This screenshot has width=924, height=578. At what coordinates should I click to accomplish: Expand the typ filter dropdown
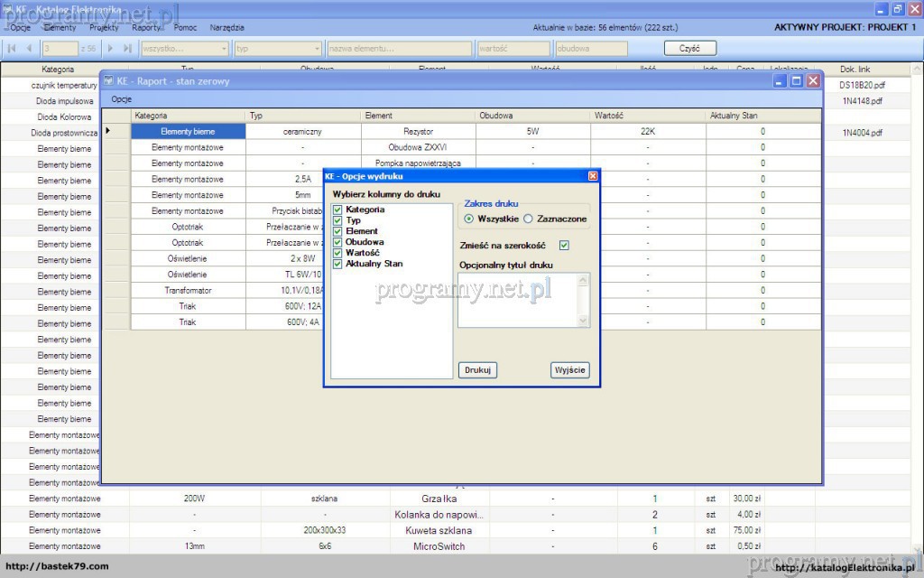317,48
